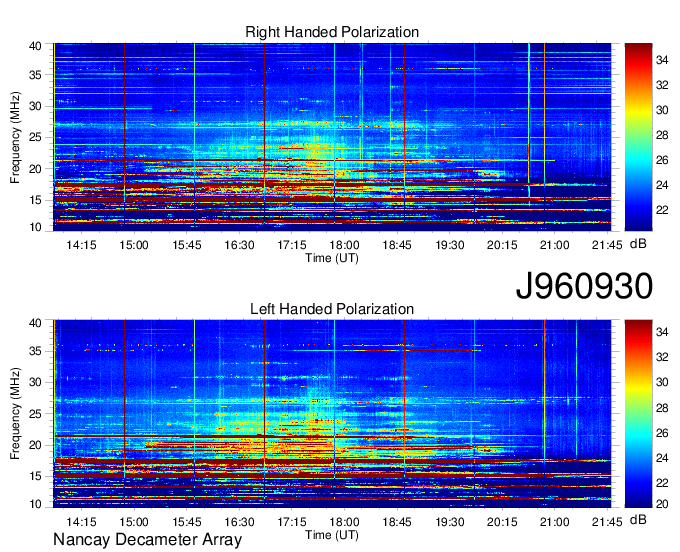The height and width of the screenshot is (552, 680).
Task: Click the "14:15" time tick under Right Handed plot
Action: click(x=81, y=245)
